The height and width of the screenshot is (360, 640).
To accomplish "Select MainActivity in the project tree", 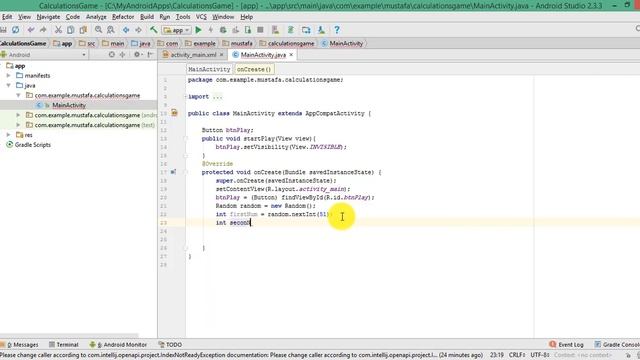I will coord(69,105).
